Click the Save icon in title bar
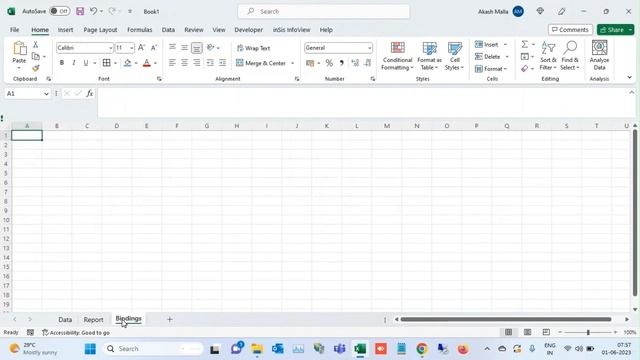The height and width of the screenshot is (360, 640). pyautogui.click(x=80, y=11)
